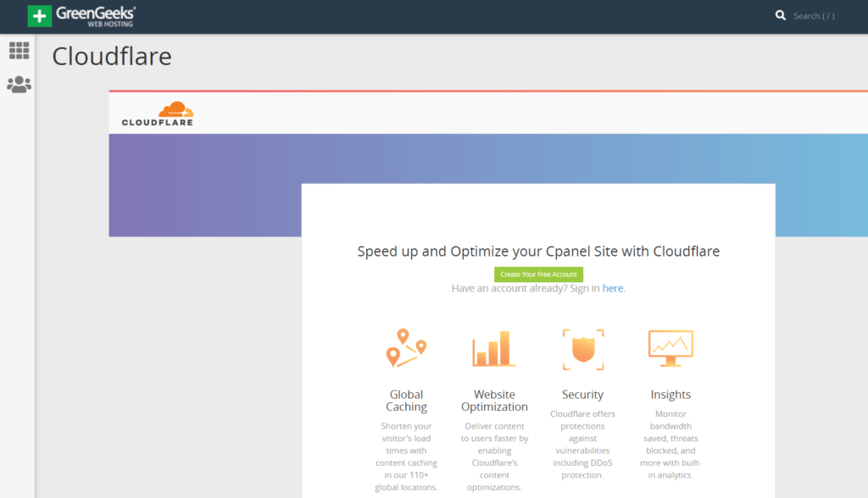
Task: Click the 'Speed up and Optimize' headline
Action: (x=538, y=251)
